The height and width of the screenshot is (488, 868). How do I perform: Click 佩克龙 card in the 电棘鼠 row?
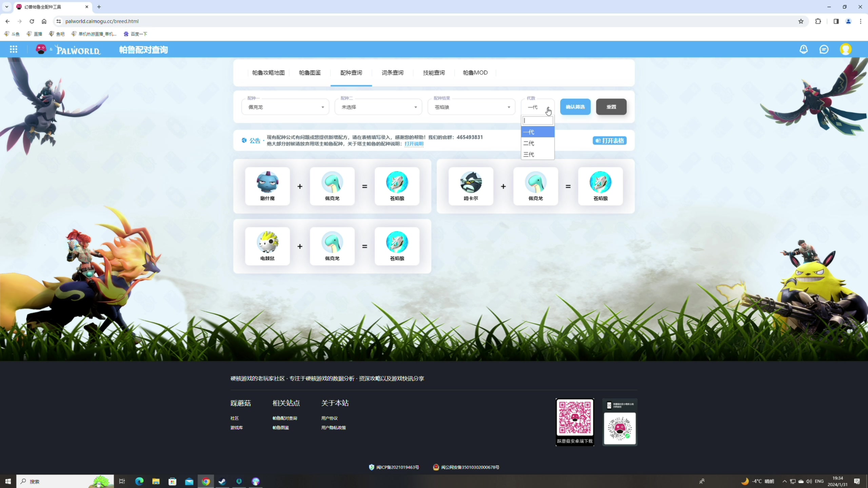pos(332,246)
